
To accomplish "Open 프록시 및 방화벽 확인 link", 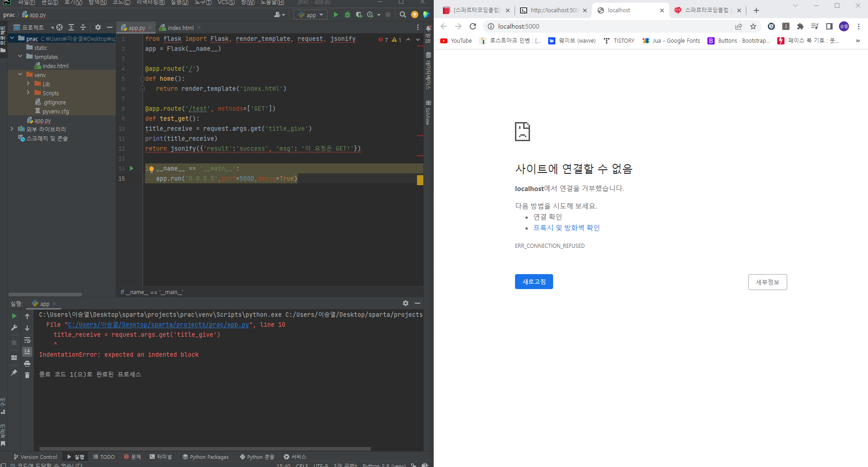I will point(566,228).
